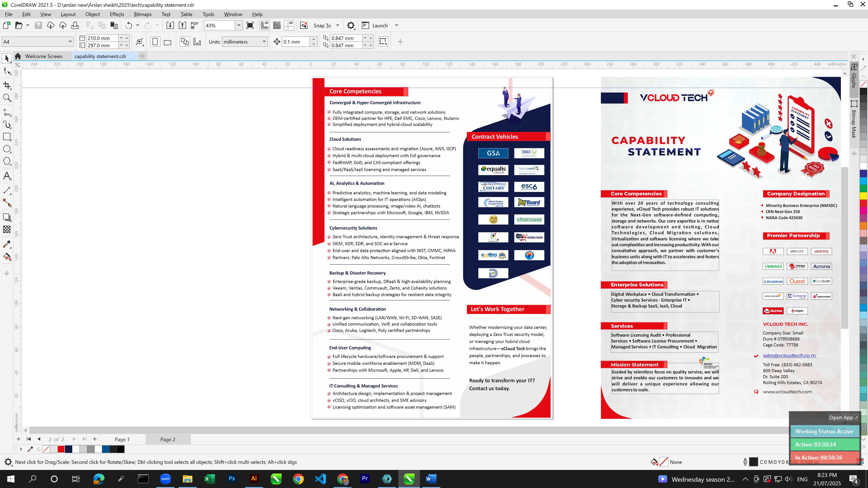Expand the document palette flyout arrow
Viewport: 868px width, 488px height.
click(21, 449)
